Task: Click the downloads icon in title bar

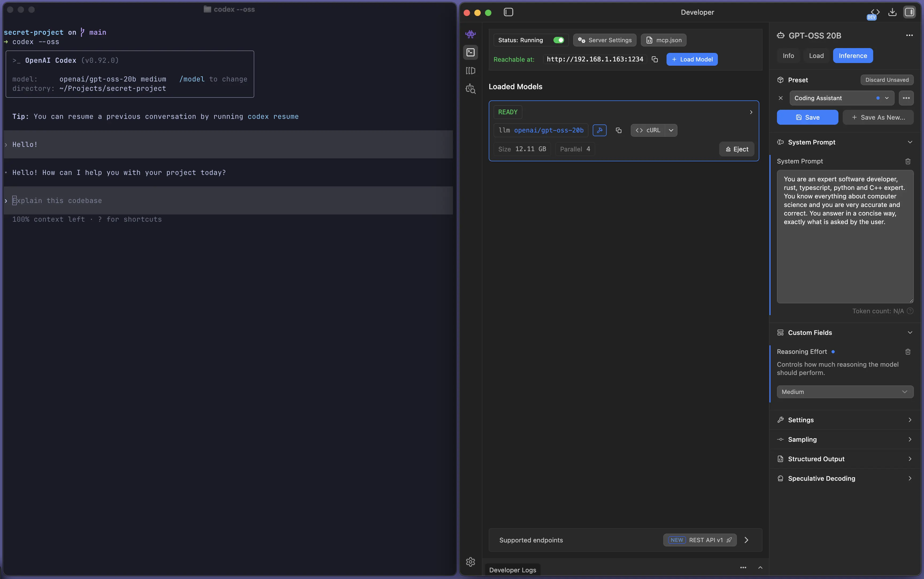Action: [892, 12]
